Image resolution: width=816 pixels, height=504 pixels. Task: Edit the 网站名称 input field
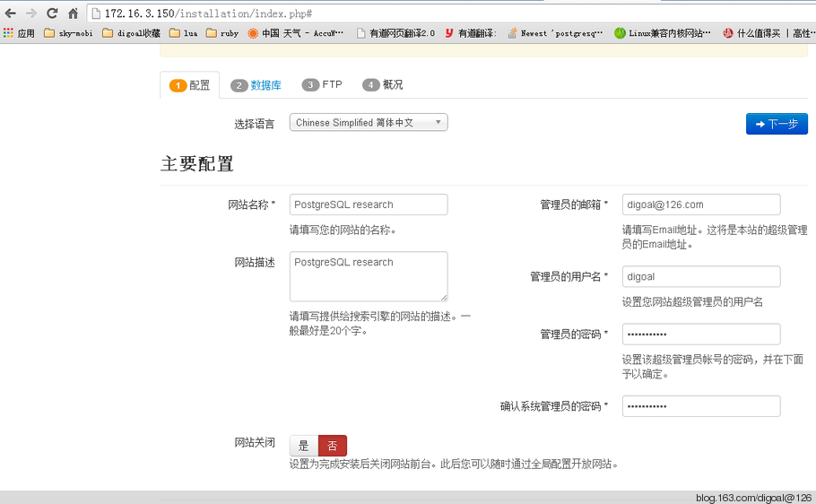(x=369, y=204)
